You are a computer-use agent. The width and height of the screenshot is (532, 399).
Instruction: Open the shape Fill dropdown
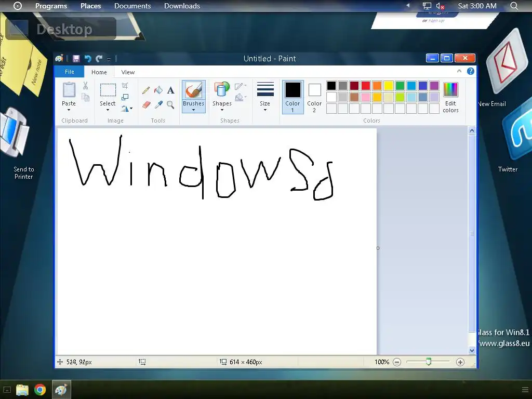pyautogui.click(x=241, y=98)
